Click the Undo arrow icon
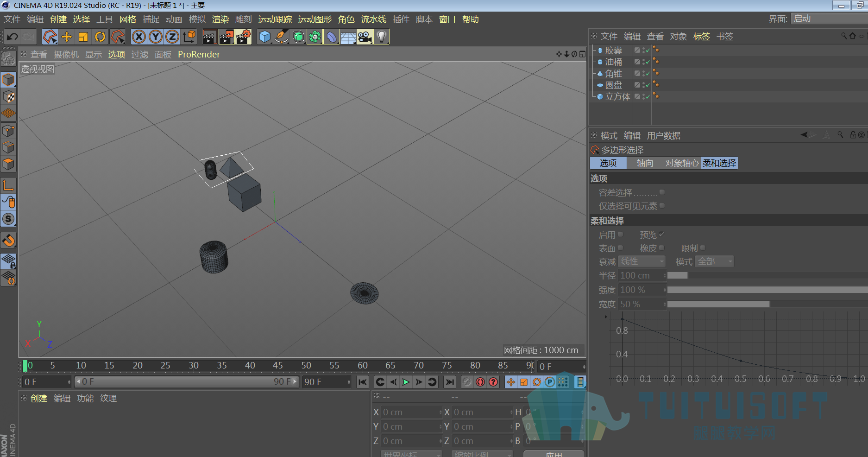Screen dimensions: 868x457 click(13, 37)
